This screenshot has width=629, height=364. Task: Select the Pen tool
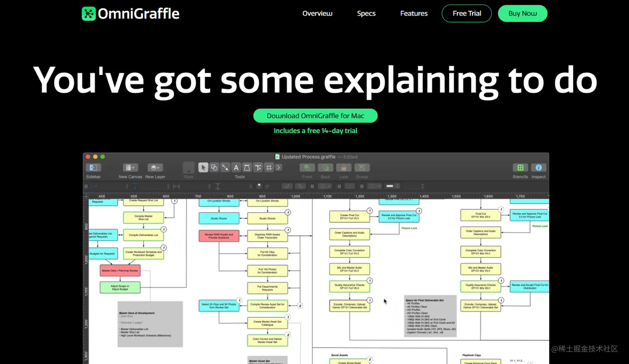coord(247,168)
